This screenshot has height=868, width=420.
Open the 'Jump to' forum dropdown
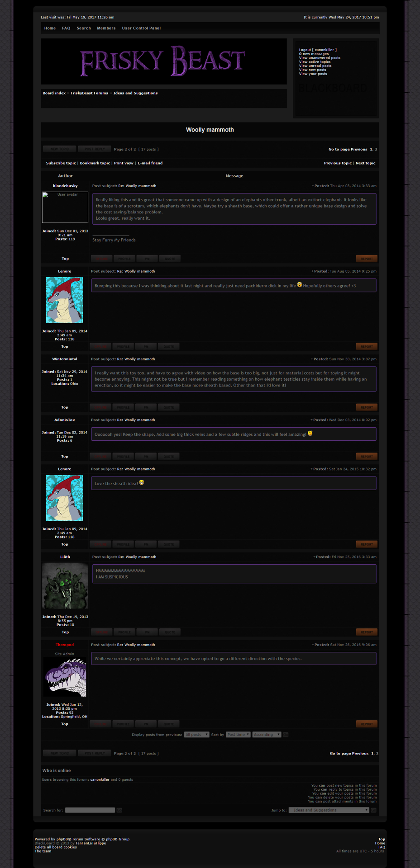(329, 810)
